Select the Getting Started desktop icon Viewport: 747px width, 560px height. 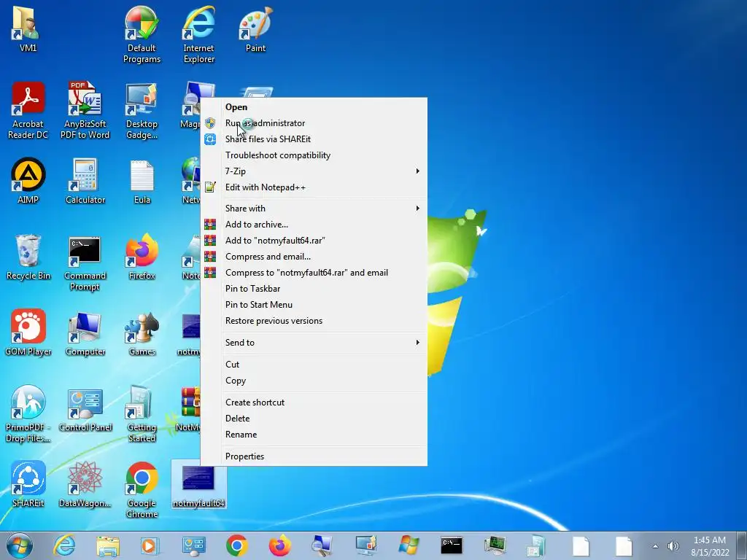pyautogui.click(x=142, y=414)
